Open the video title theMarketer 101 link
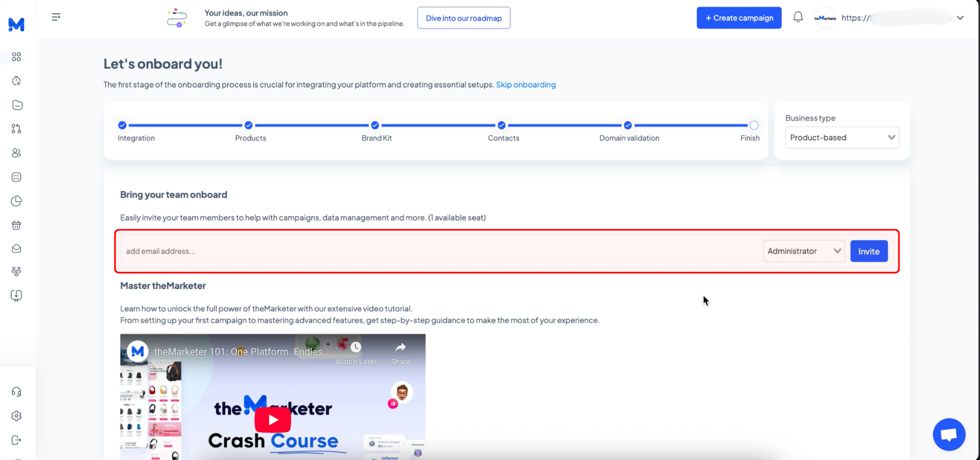The width and height of the screenshot is (980, 460). (x=242, y=352)
